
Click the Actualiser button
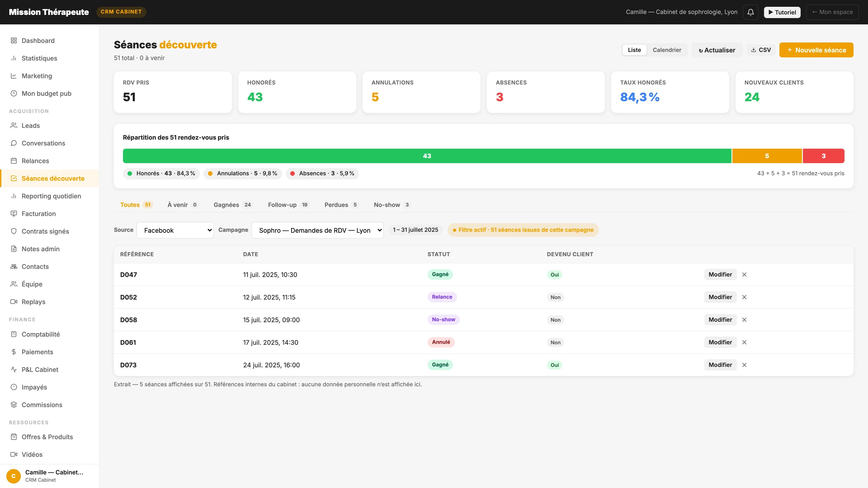[717, 50]
